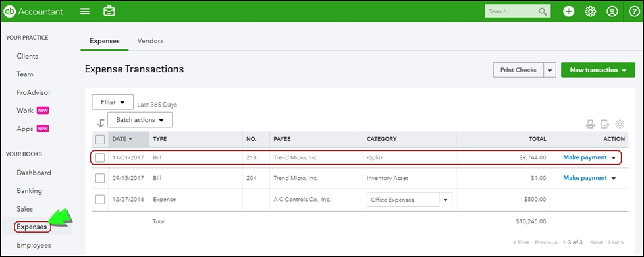The width and height of the screenshot is (644, 257).
Task: Click the plus create icon in header
Action: [x=568, y=11]
